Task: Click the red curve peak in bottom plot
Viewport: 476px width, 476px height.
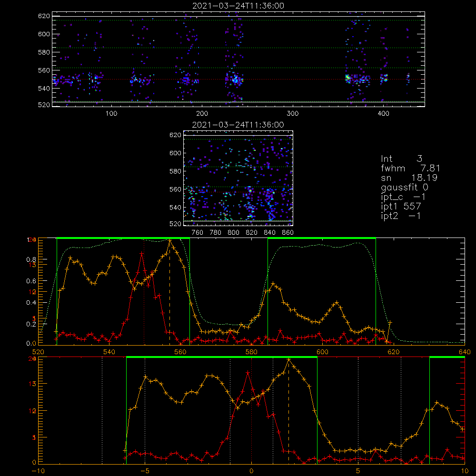Action: click(x=248, y=372)
